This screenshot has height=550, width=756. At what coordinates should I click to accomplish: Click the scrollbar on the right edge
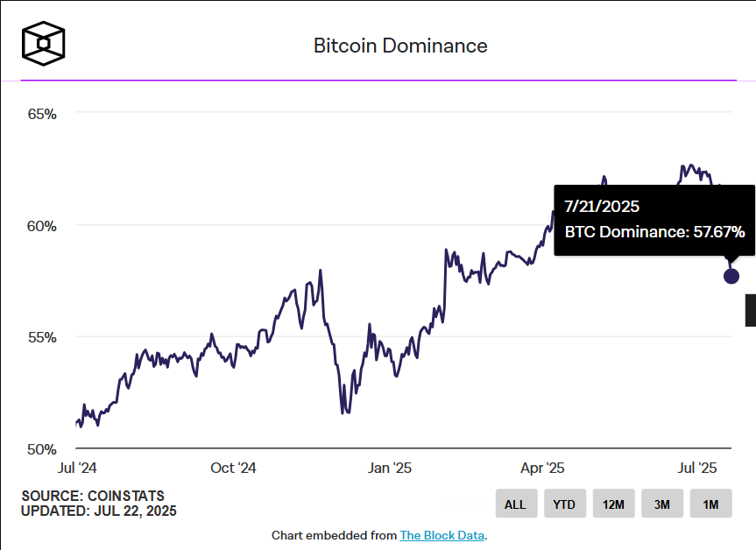pyautogui.click(x=752, y=311)
